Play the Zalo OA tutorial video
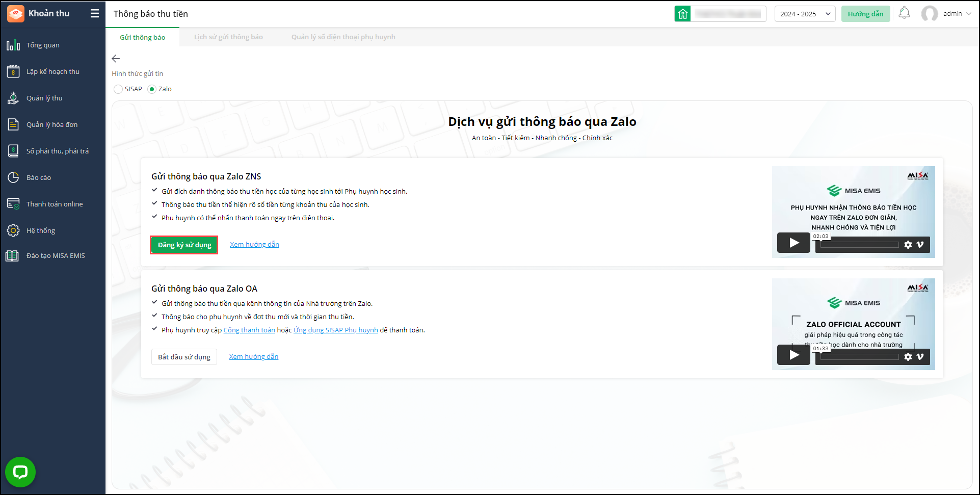The height and width of the screenshot is (495, 980). tap(793, 355)
